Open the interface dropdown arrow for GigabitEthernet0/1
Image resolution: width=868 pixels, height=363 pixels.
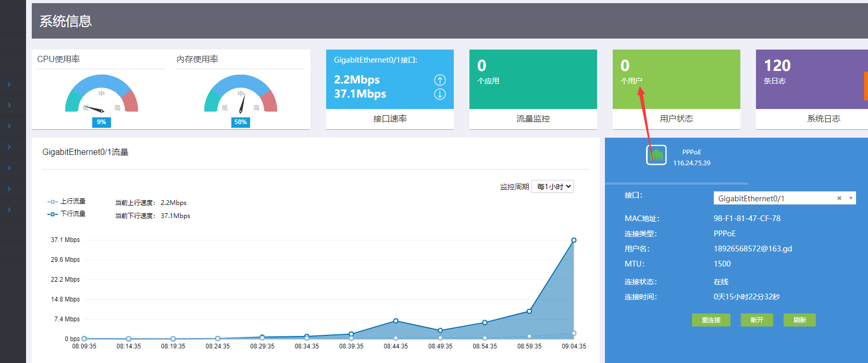tap(851, 198)
